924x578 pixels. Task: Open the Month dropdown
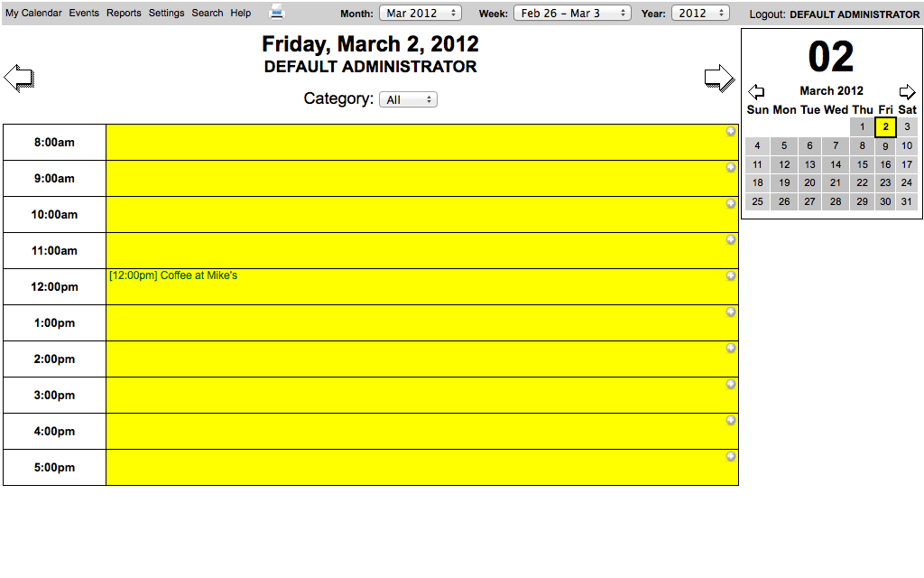click(x=420, y=14)
